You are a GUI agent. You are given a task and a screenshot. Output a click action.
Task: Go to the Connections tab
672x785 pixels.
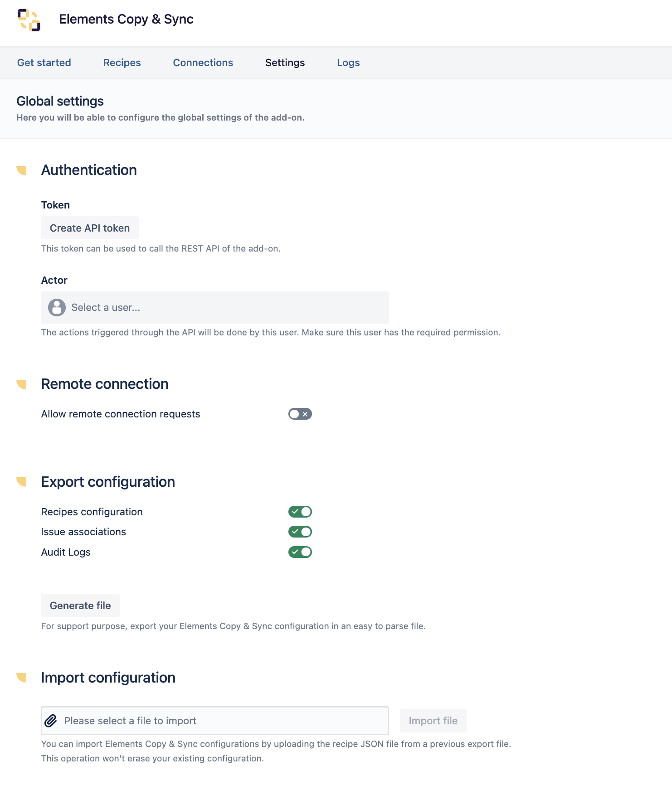203,63
